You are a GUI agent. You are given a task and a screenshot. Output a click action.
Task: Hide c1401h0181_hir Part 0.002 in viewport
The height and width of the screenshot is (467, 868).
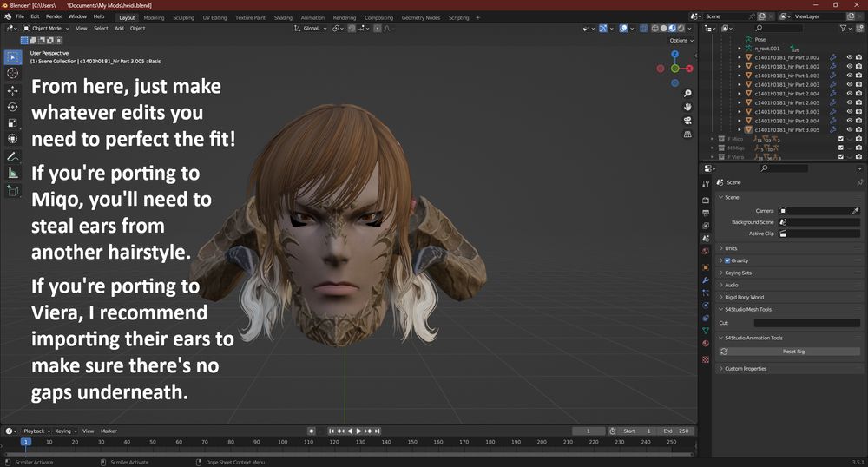point(850,57)
